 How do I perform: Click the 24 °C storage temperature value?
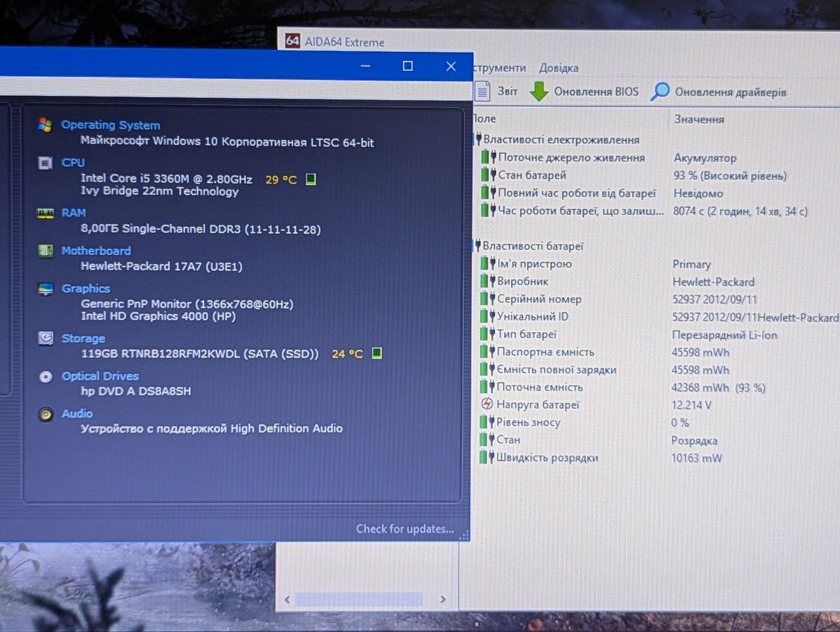click(347, 354)
